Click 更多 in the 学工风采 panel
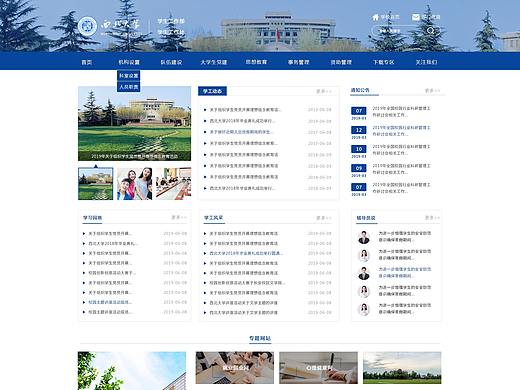This screenshot has height=390, width=520. click(x=324, y=218)
